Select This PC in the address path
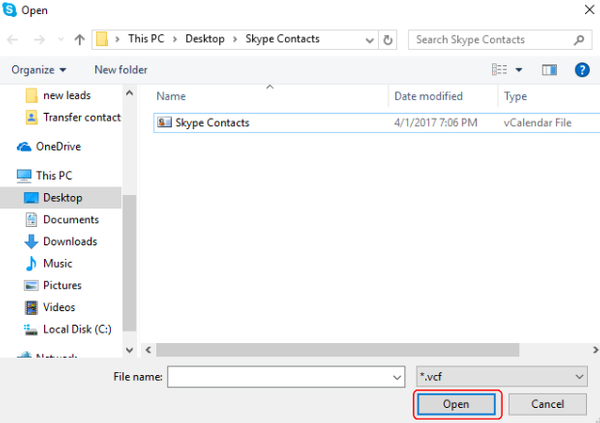This screenshot has width=600, height=423. (146, 39)
